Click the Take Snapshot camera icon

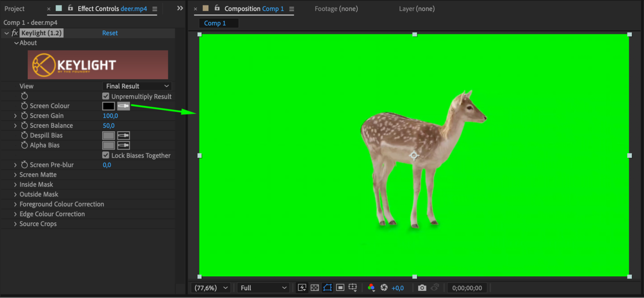pyautogui.click(x=422, y=288)
